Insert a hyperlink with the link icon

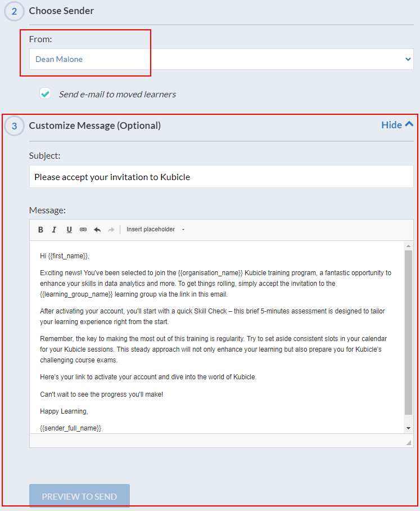tap(83, 230)
